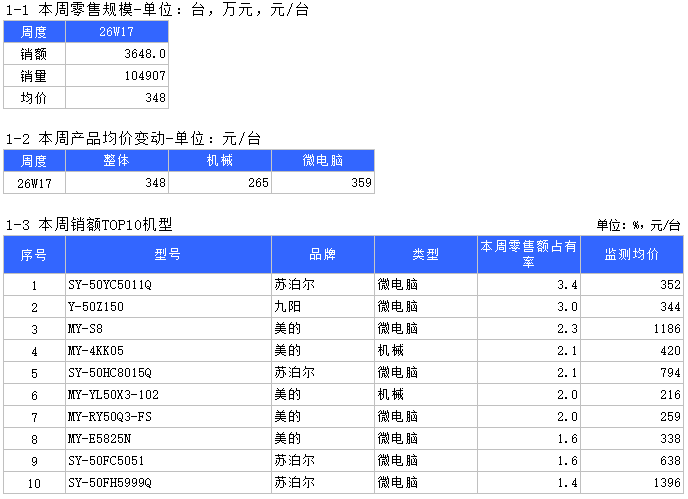Viewport: 688px width, 499px height.
Task: Select model MY-4KK05
Action: pos(96,351)
